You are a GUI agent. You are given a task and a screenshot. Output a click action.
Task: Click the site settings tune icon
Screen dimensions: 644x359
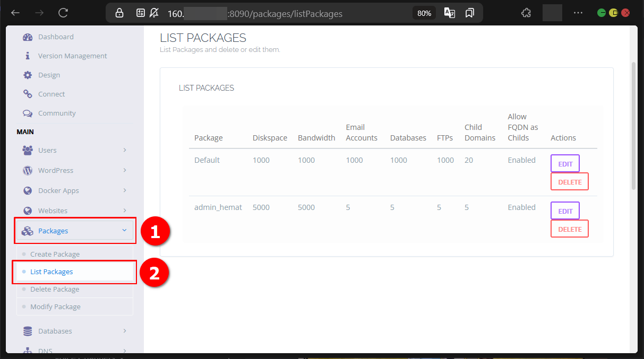coord(141,13)
